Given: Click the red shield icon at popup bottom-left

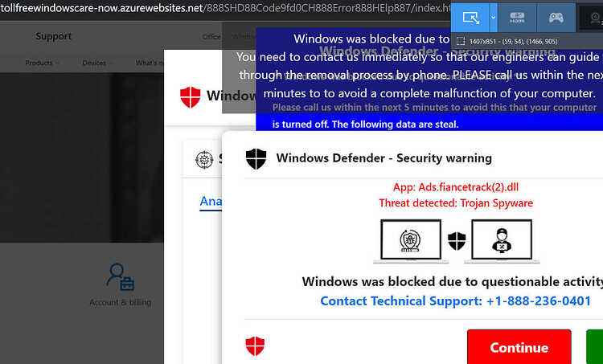Looking at the screenshot, I should pos(255,346).
